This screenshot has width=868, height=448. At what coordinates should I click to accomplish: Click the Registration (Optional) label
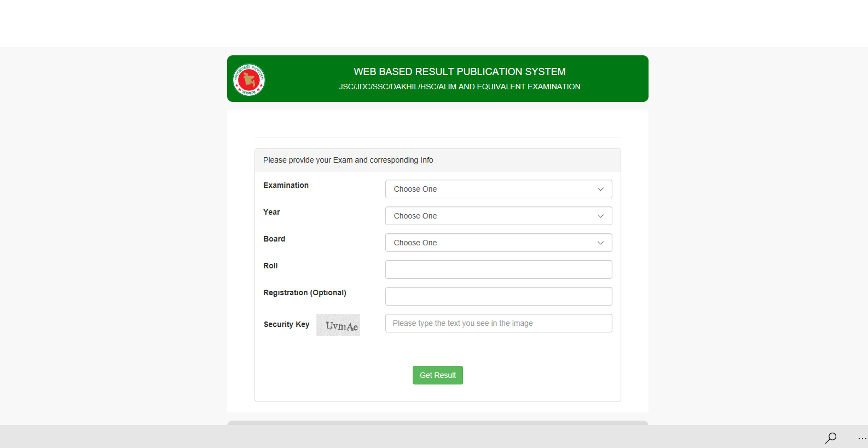tap(304, 292)
